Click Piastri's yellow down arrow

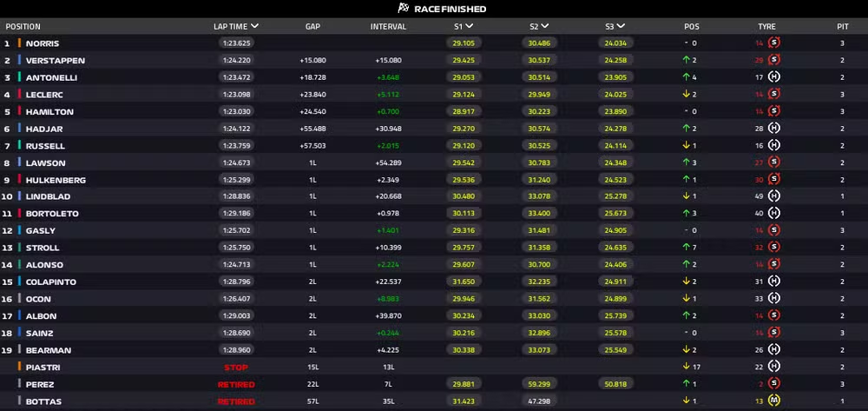pos(686,367)
